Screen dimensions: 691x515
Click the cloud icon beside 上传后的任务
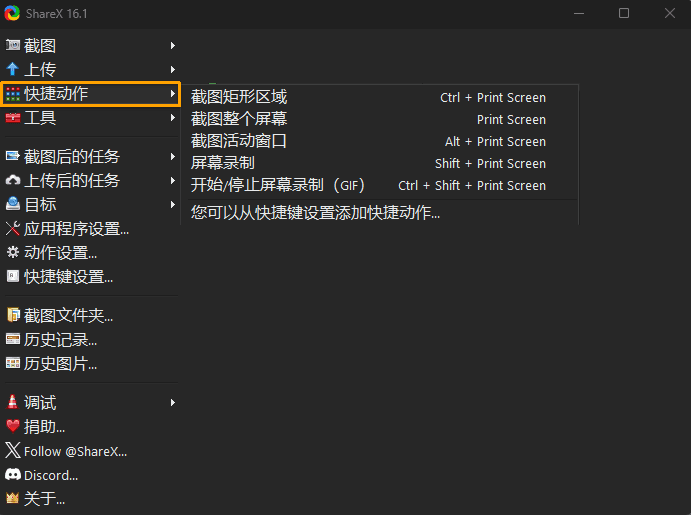(x=13, y=180)
